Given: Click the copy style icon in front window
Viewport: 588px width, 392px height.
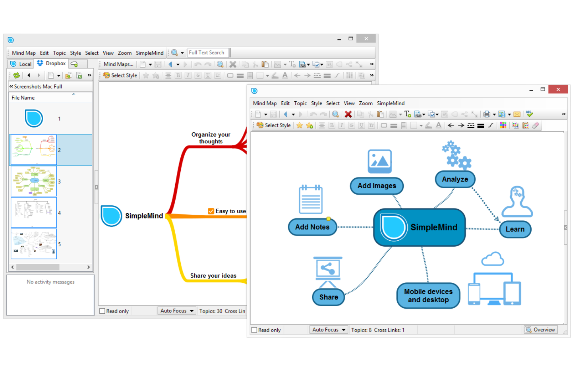Looking at the screenshot, I should (x=515, y=126).
